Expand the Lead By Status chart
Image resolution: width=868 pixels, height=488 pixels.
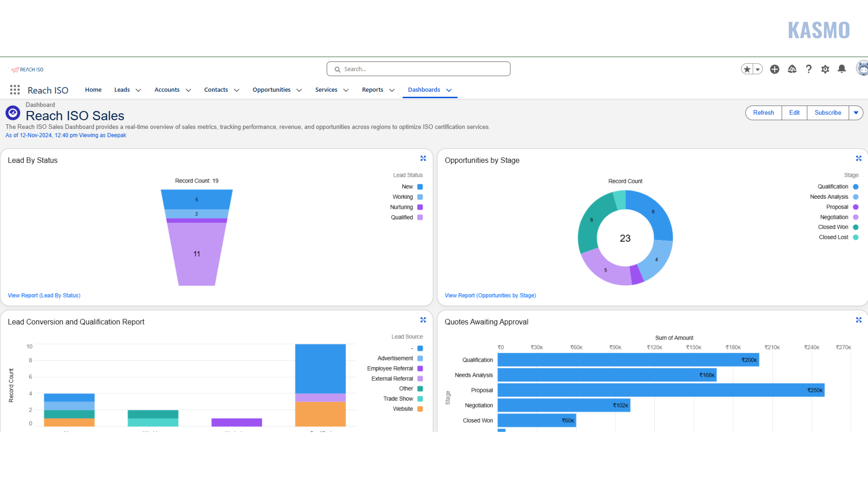coord(423,158)
